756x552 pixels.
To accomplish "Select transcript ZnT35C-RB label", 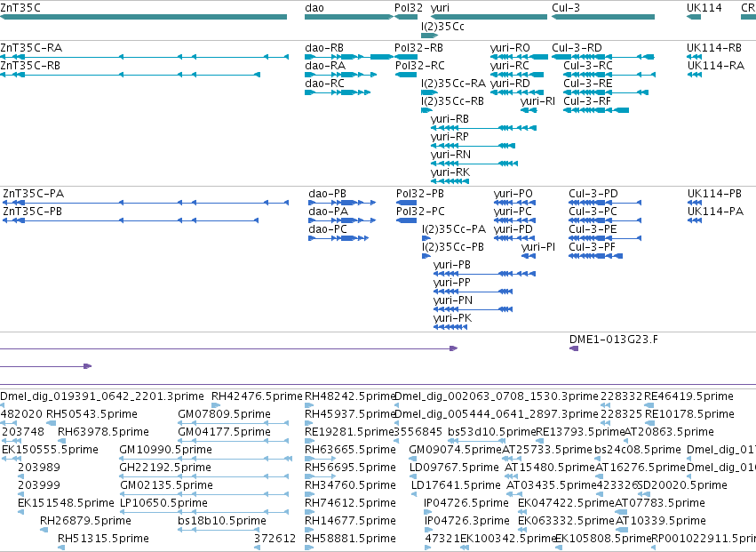I will (x=30, y=65).
